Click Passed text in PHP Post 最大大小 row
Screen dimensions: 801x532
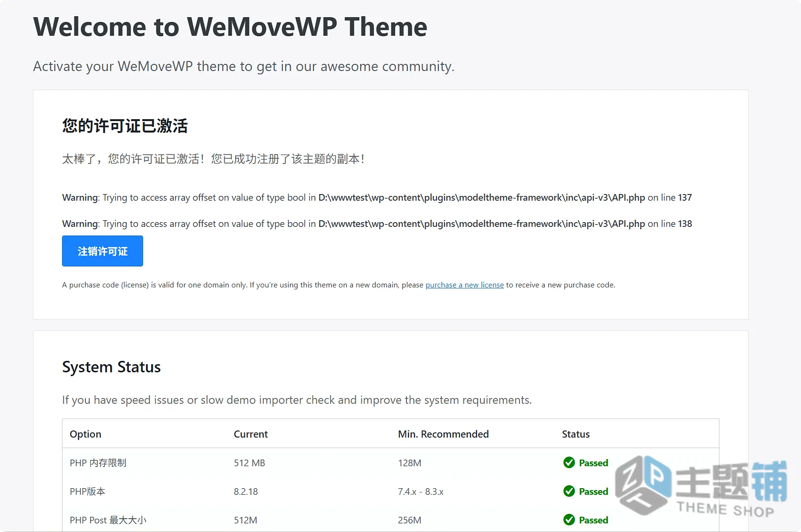point(593,520)
